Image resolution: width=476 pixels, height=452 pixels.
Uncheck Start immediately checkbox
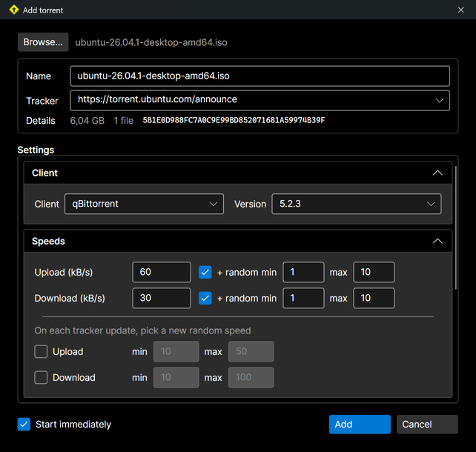pos(24,424)
